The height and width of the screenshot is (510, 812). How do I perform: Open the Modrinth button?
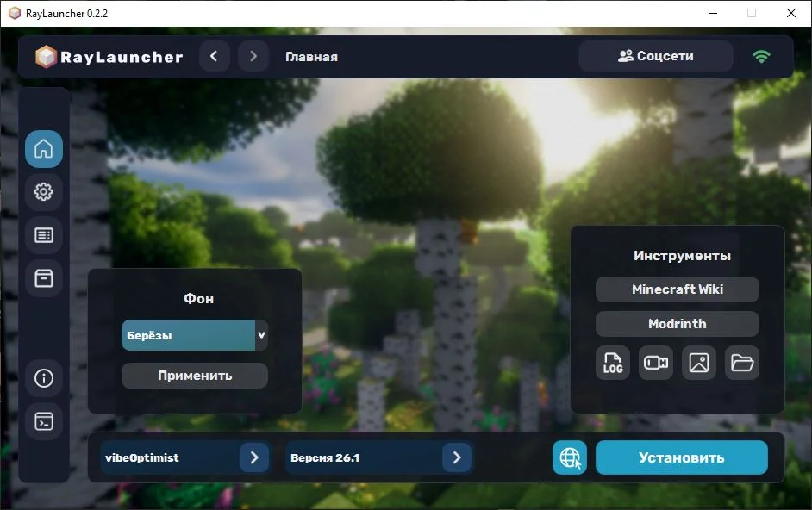[678, 324]
